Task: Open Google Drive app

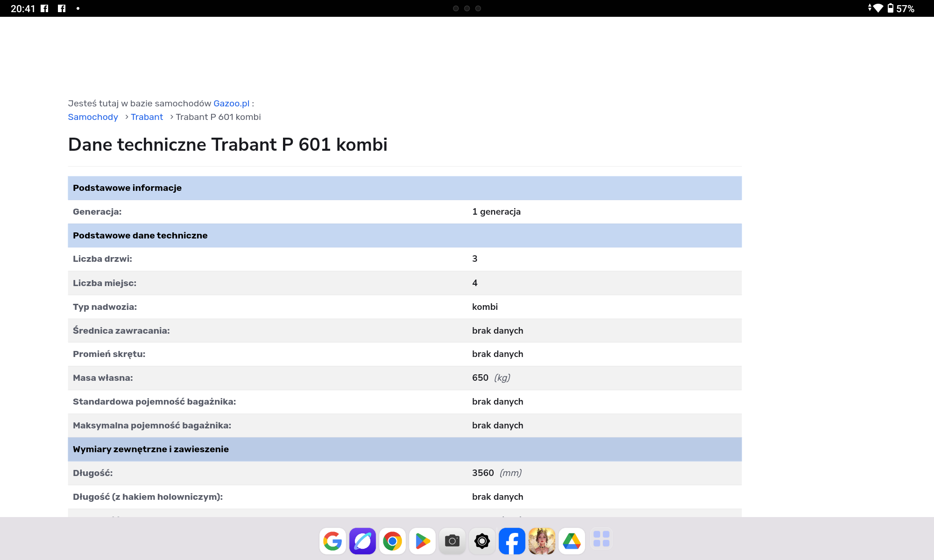Action: [572, 541]
